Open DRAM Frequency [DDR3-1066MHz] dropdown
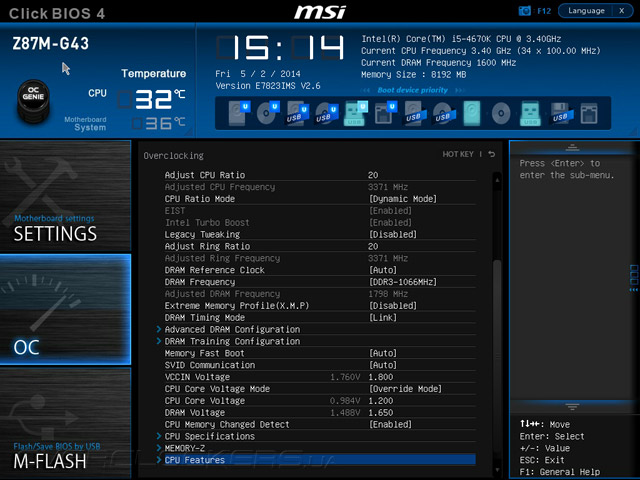Screen dimensions: 640x480 point(402,282)
